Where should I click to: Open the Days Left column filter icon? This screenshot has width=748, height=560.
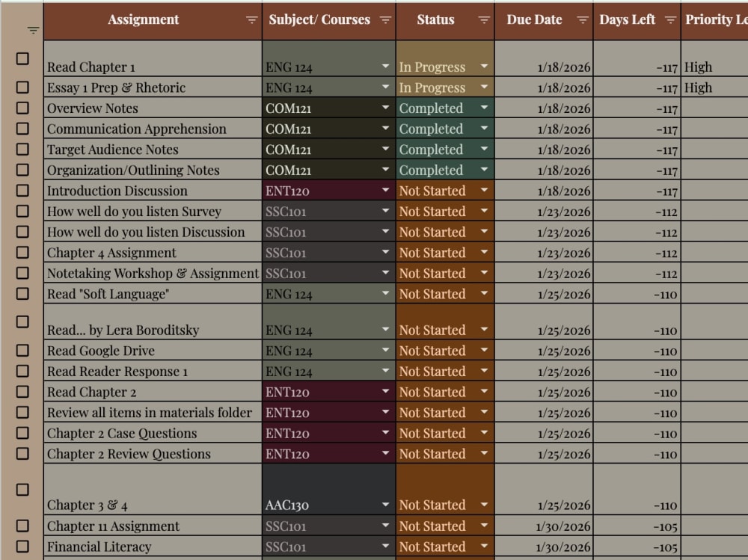(x=670, y=19)
